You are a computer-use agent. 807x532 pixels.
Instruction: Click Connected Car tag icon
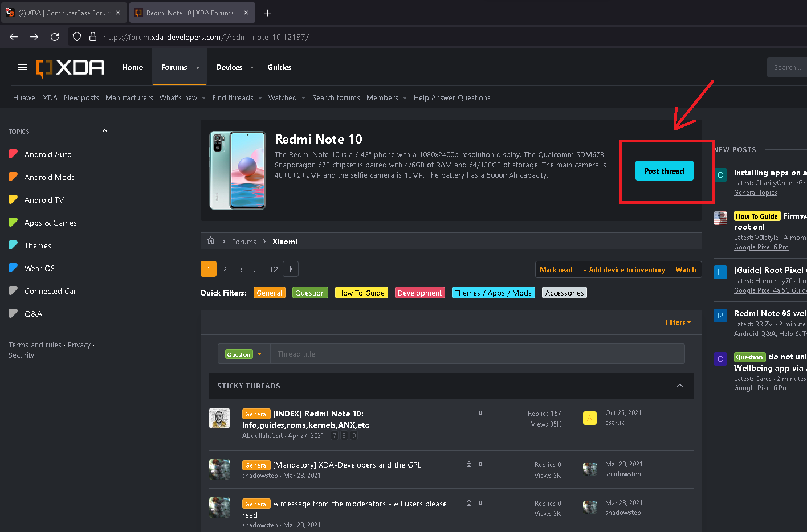pos(13,291)
